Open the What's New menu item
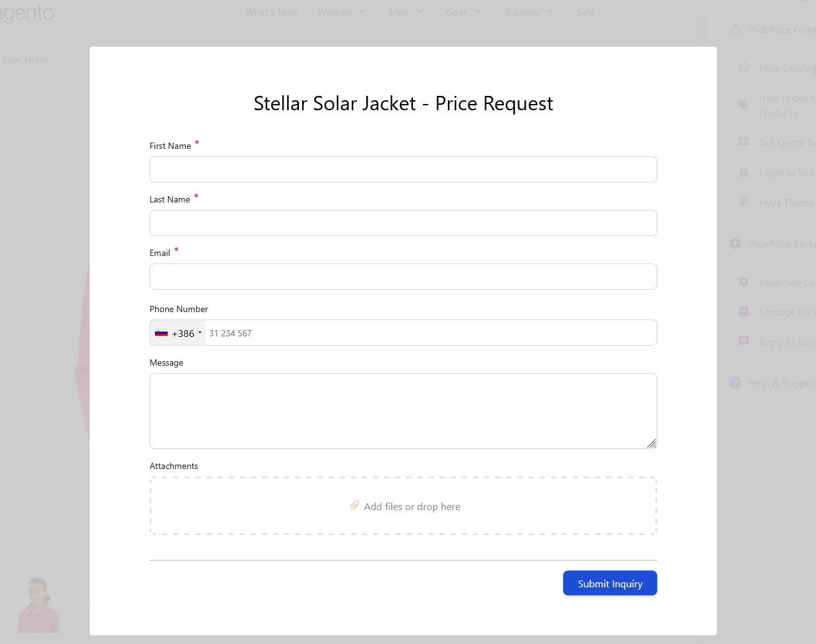 tap(271, 12)
